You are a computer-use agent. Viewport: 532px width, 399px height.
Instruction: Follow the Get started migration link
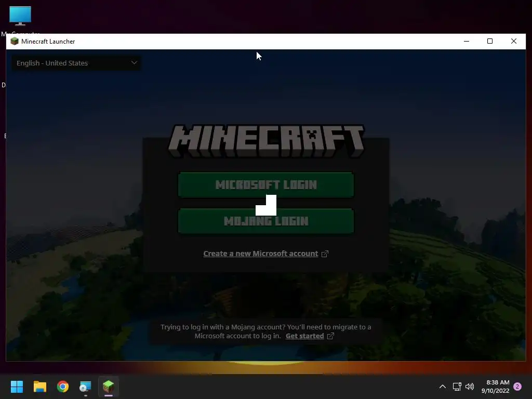pos(304,336)
